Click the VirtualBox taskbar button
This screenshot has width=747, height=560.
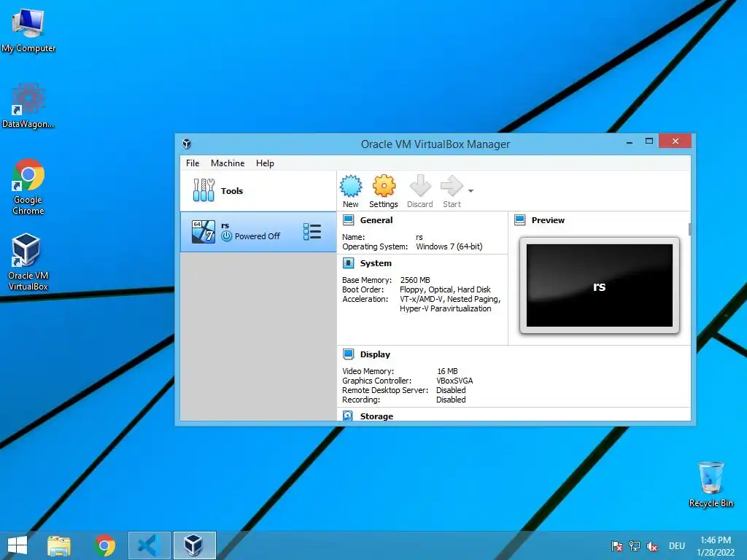(194, 545)
